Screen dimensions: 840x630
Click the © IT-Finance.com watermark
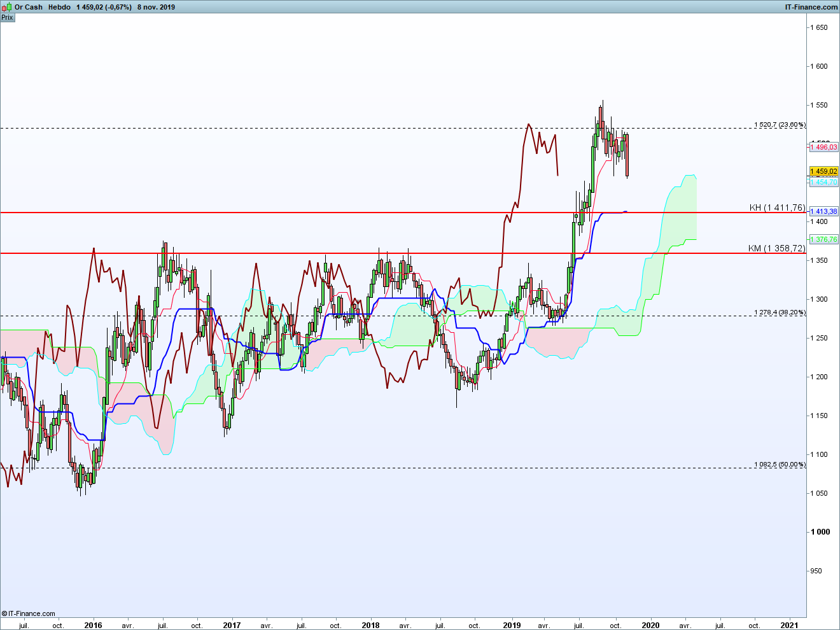tap(29, 613)
